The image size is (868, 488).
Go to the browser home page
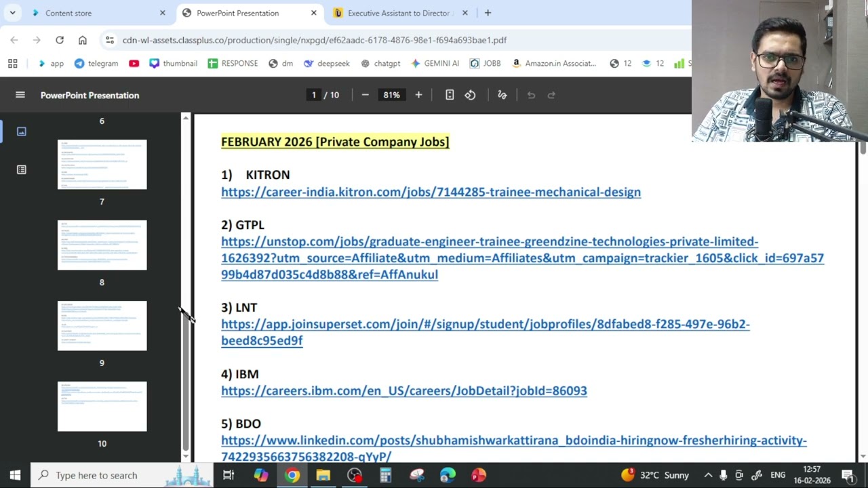coord(83,40)
